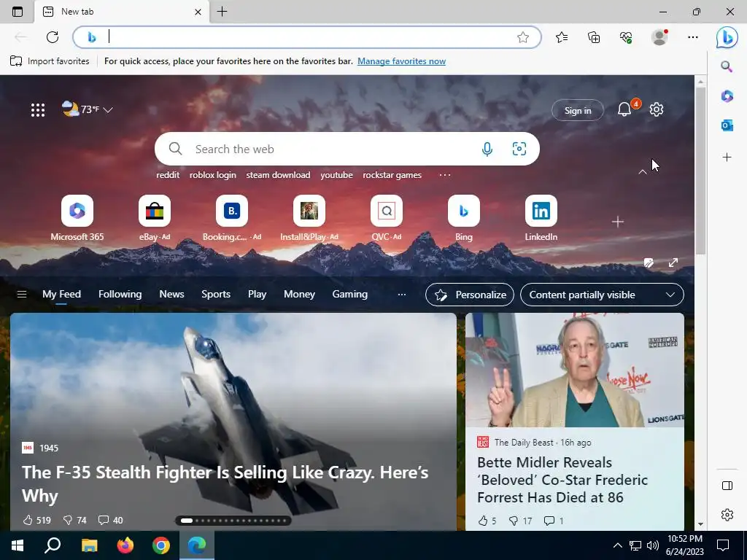Add a sidebar app with plus icon
Viewport: 747px width, 560px height.
click(x=727, y=157)
